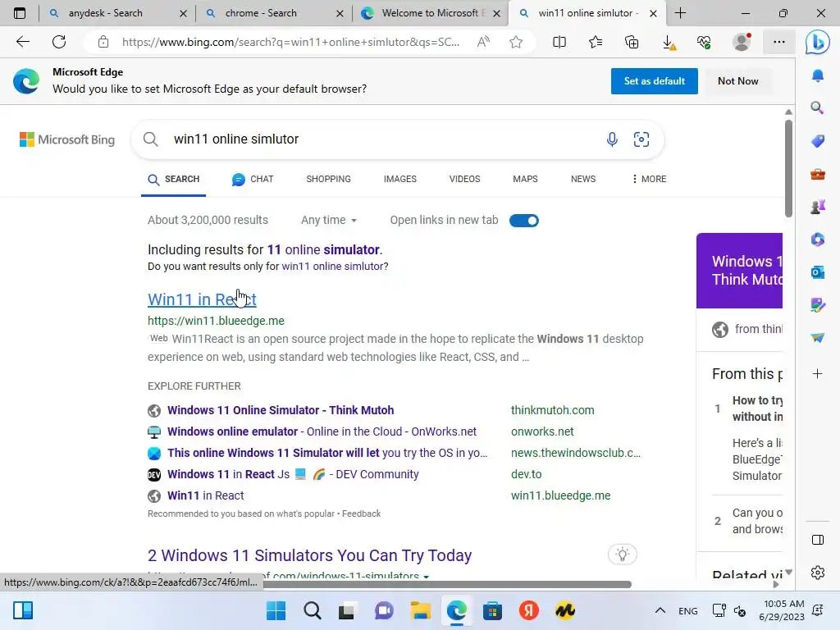
Task: Open Microsoft Store from taskbar
Action: click(x=492, y=610)
